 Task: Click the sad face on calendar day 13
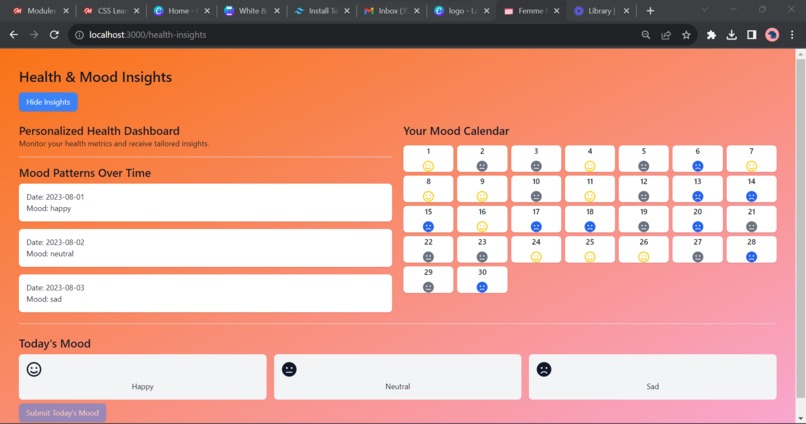point(698,196)
